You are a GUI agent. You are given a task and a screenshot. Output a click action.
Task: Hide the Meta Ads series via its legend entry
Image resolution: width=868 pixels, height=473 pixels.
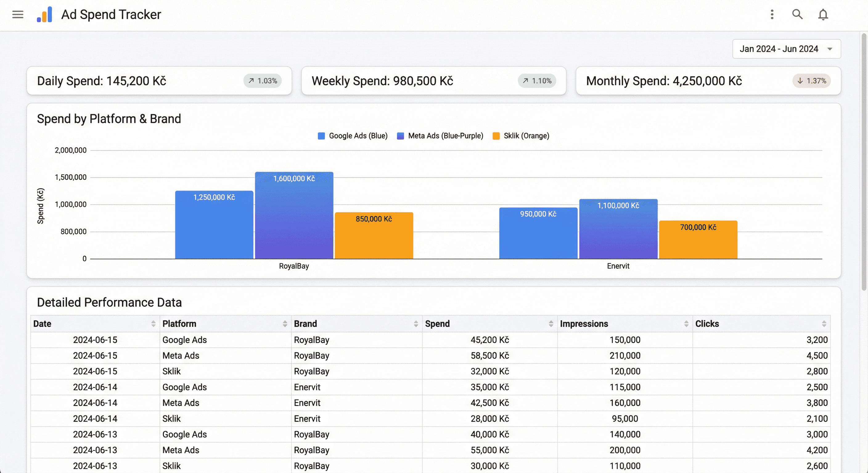click(440, 136)
